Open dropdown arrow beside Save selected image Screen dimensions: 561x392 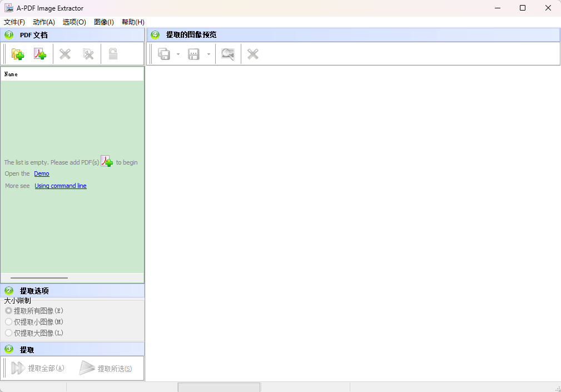208,54
